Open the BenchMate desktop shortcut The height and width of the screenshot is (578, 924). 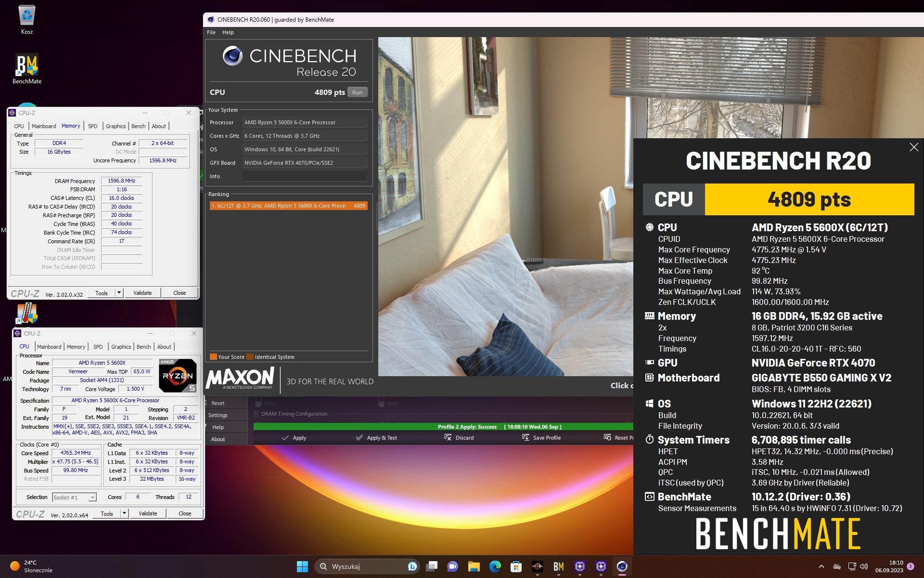pyautogui.click(x=27, y=69)
